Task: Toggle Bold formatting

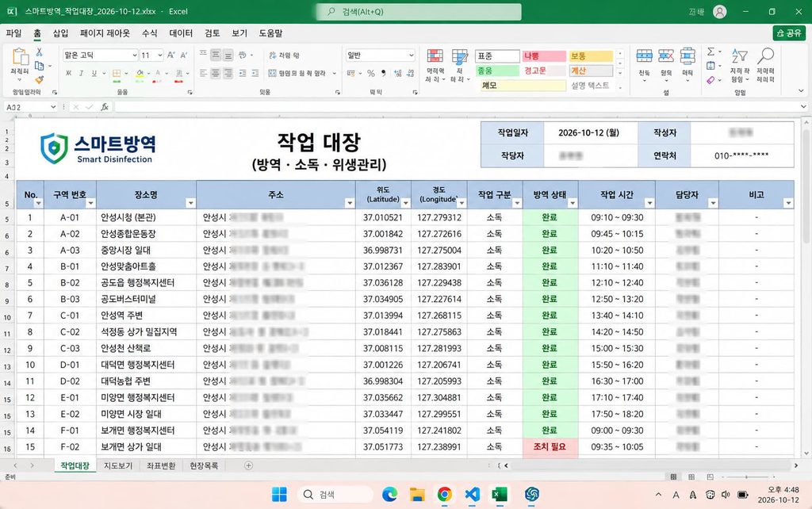Action: pyautogui.click(x=68, y=74)
